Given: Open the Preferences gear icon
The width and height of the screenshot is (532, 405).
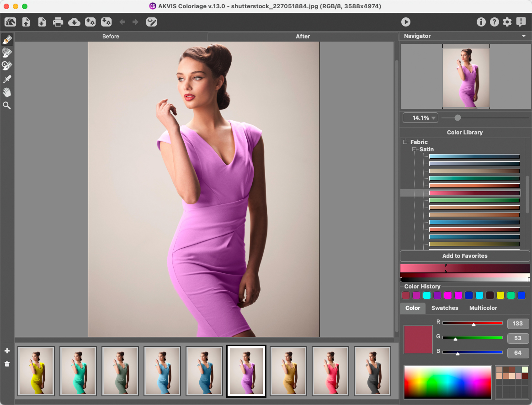Looking at the screenshot, I should pos(507,22).
